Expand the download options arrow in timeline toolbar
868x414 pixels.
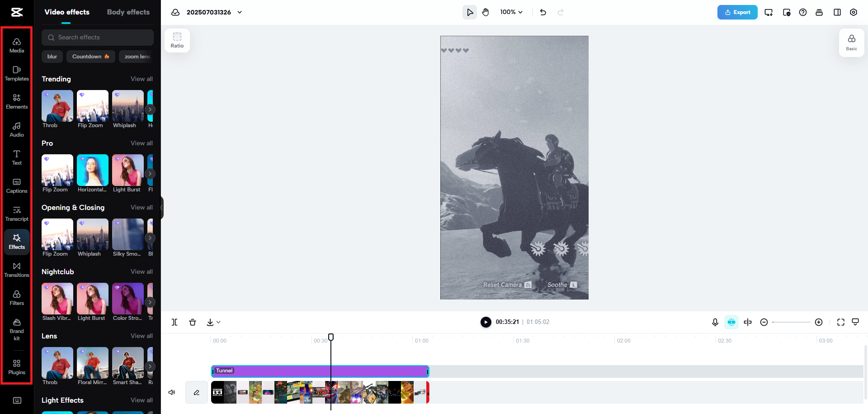(218, 322)
